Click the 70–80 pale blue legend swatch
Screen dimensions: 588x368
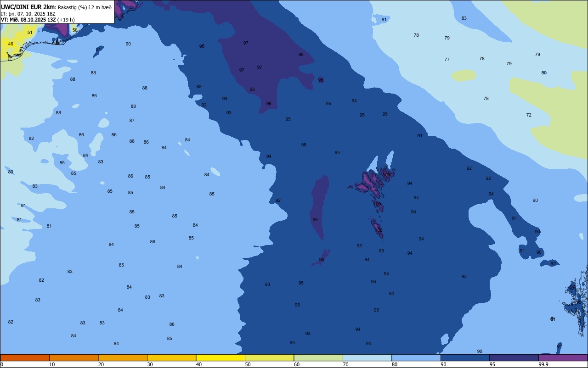click(367, 357)
